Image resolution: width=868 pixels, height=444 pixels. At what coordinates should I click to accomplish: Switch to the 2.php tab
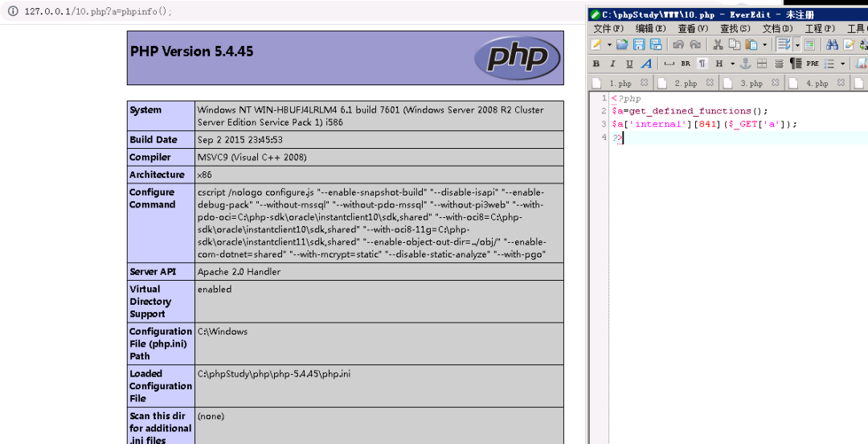686,83
